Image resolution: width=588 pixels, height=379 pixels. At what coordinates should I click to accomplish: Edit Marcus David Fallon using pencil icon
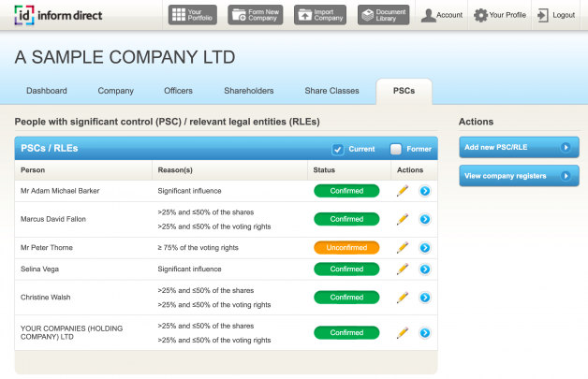(x=403, y=219)
